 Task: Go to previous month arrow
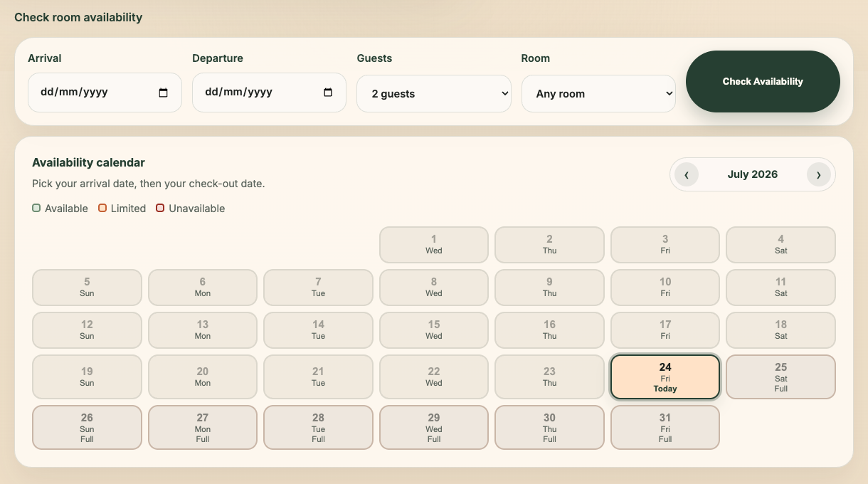pos(687,174)
